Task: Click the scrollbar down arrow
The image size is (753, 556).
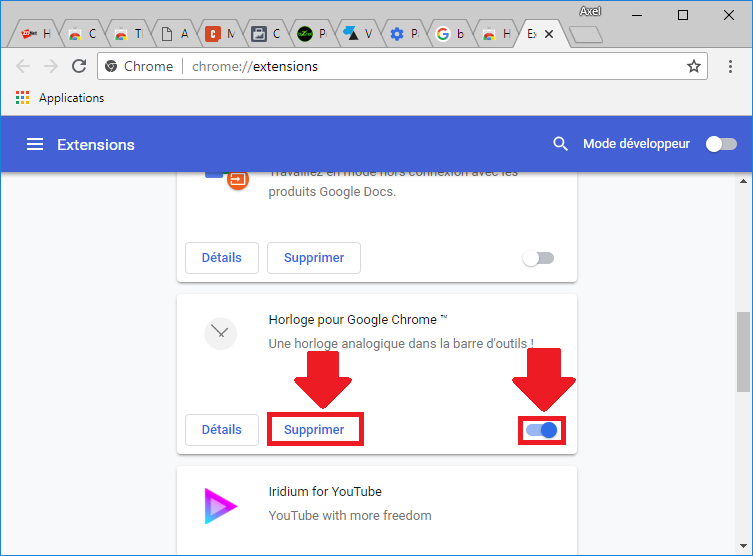Action: coord(743,545)
